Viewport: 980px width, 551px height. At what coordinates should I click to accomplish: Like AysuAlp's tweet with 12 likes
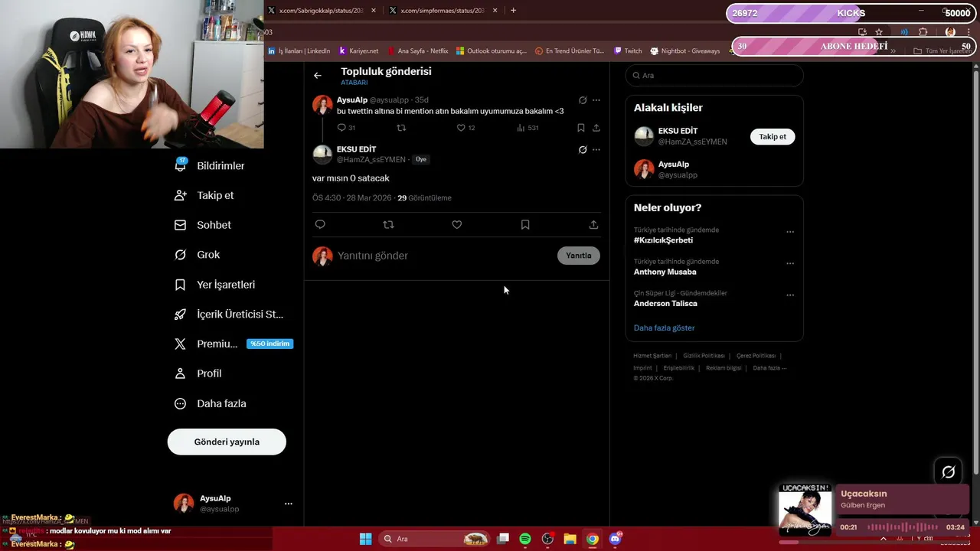pyautogui.click(x=465, y=128)
